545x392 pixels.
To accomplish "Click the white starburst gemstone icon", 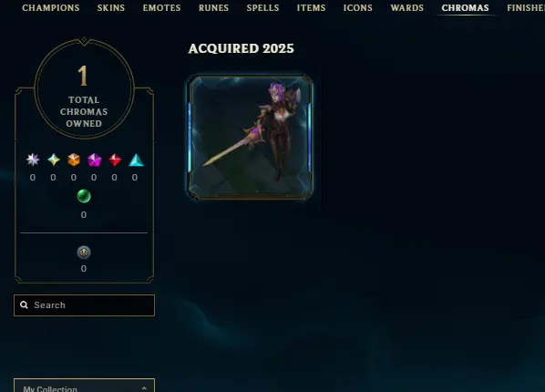I will [33, 160].
